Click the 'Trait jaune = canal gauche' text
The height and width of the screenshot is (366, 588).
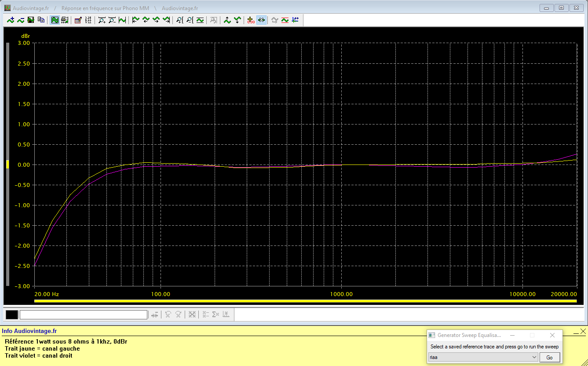pos(43,348)
